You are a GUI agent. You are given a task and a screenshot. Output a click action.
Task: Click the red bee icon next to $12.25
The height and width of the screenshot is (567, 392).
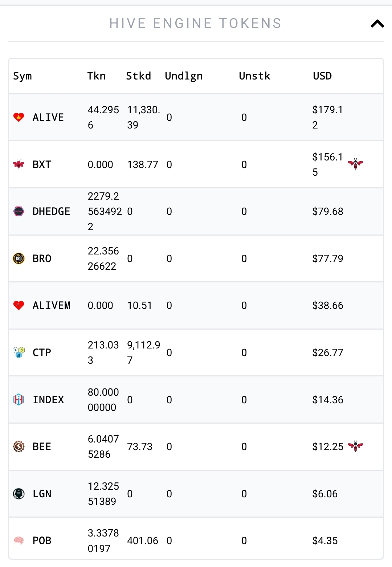pos(355,446)
